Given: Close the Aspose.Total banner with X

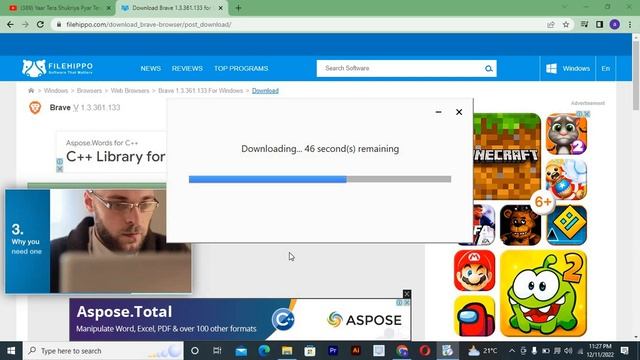Looking at the screenshot, I should point(407,294).
